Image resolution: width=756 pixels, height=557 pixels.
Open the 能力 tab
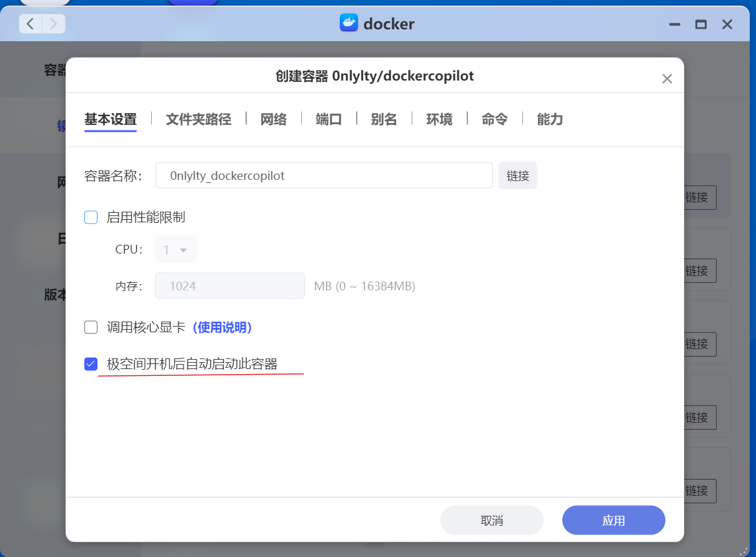point(550,119)
